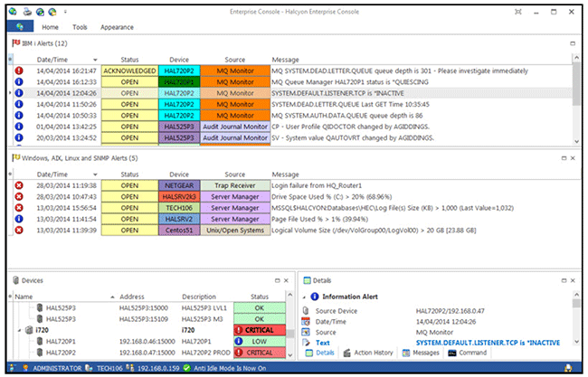
Task: Click Name column sort arrow in Devices
Action: tap(112, 297)
